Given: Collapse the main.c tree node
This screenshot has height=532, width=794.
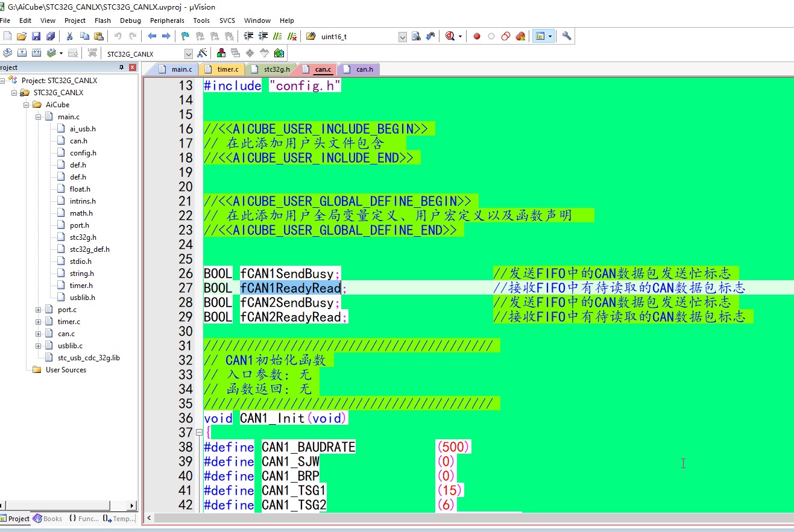Looking at the screenshot, I should tap(39, 117).
